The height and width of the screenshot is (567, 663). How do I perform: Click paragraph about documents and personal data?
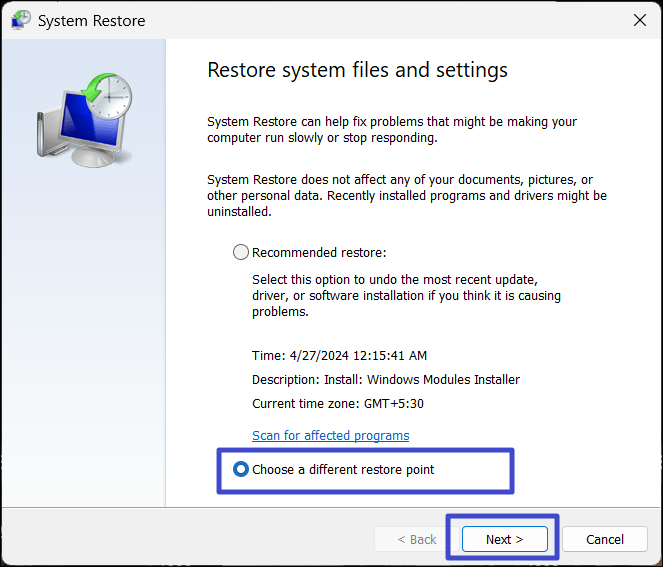tap(407, 195)
